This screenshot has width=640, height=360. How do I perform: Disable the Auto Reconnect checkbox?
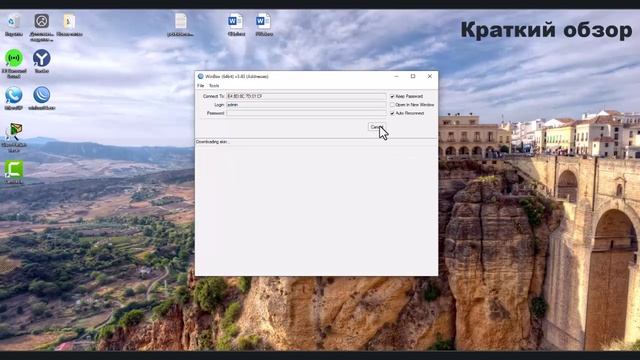392,113
